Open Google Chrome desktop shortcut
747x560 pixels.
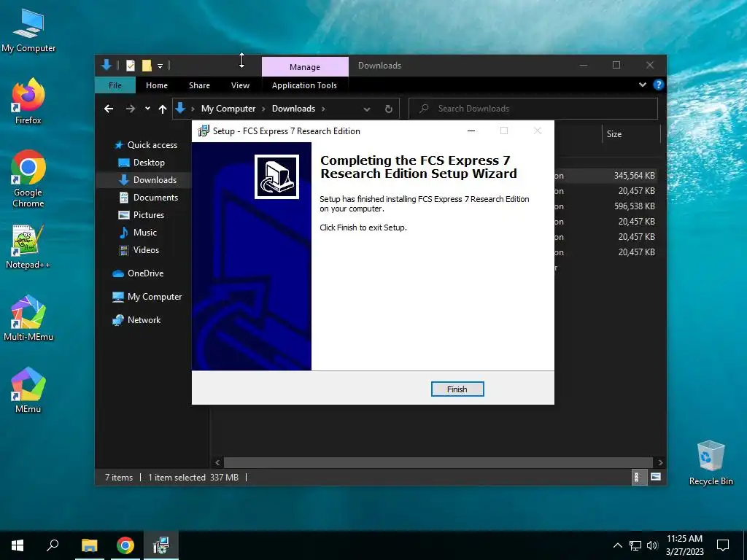(28, 179)
